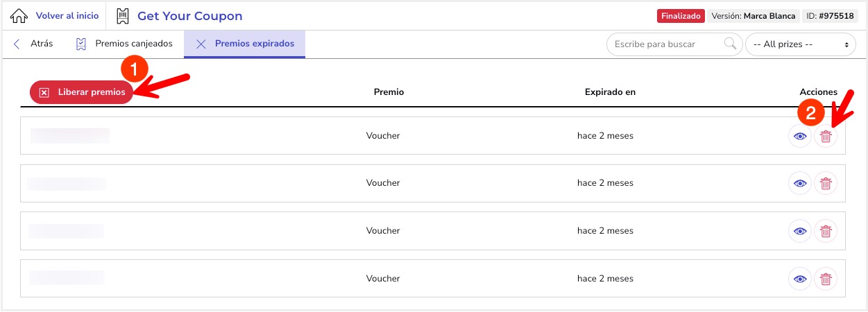
Task: Open the Volver al inicio link
Action: pyautogui.click(x=67, y=15)
